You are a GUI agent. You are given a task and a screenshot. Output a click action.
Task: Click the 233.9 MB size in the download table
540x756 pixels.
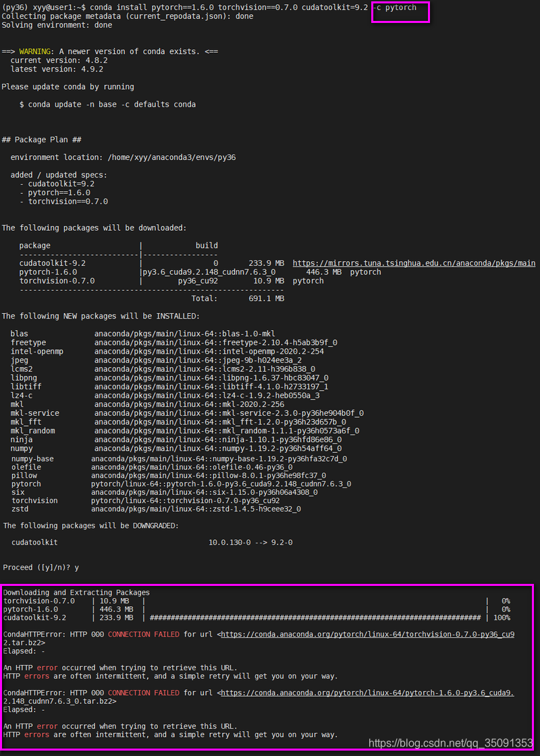click(x=266, y=263)
